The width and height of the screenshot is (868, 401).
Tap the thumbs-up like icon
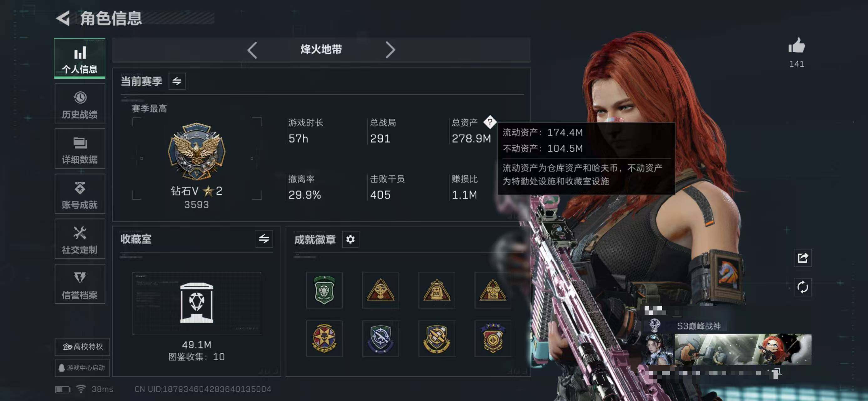(797, 45)
